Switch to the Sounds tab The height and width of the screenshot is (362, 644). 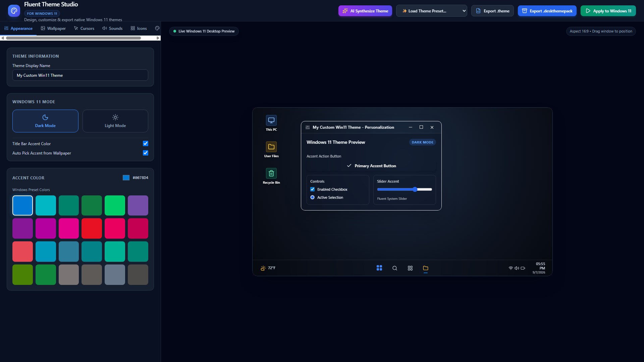click(x=112, y=28)
